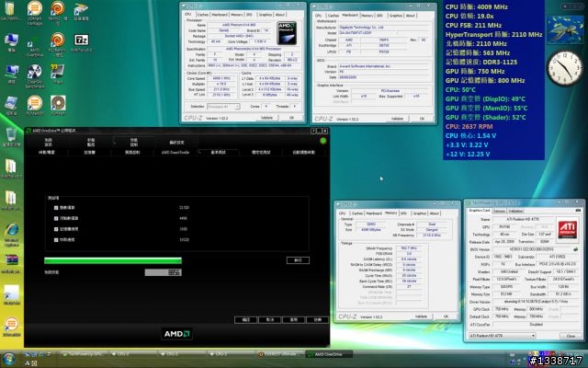Open the Selection processor dropdown in CPU-Z
Viewport: 588px width, 368px height.
pyautogui.click(x=223, y=107)
